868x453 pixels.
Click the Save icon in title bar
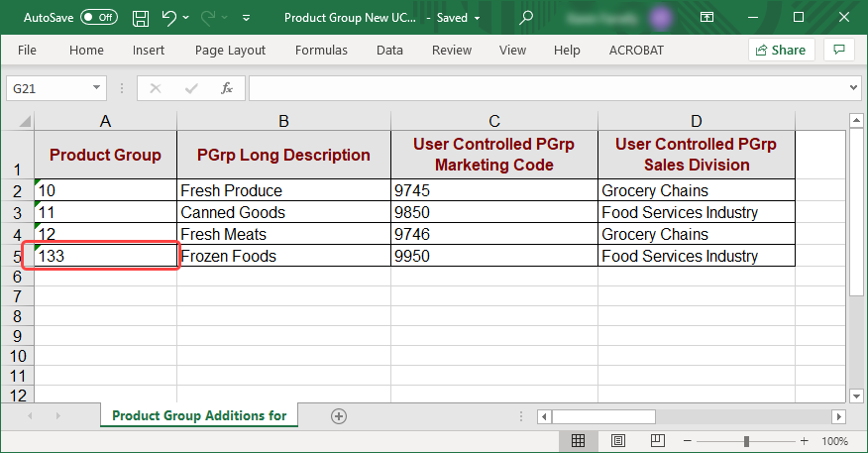point(141,18)
